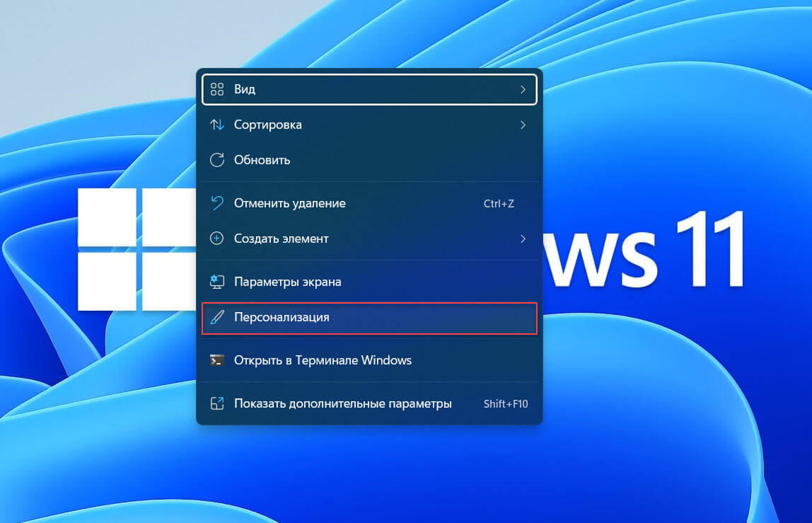The image size is (812, 523).
Task: Expand the chevron on the Создать элемент row
Action: coord(523,239)
